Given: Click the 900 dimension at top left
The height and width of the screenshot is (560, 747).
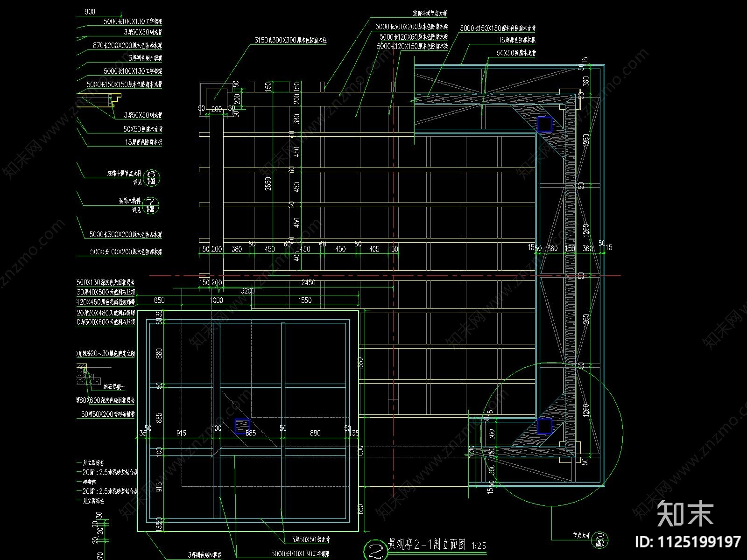Looking at the screenshot, I should tap(90, 11).
